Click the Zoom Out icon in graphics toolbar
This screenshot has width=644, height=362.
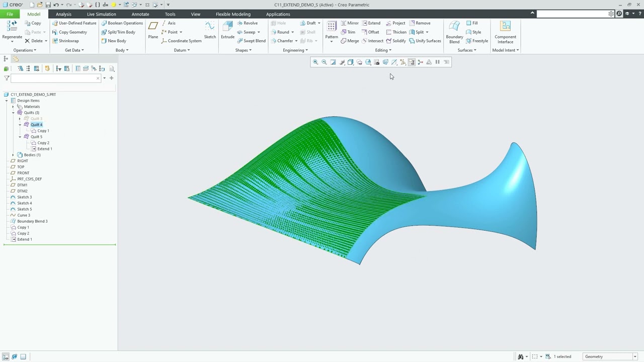point(324,62)
